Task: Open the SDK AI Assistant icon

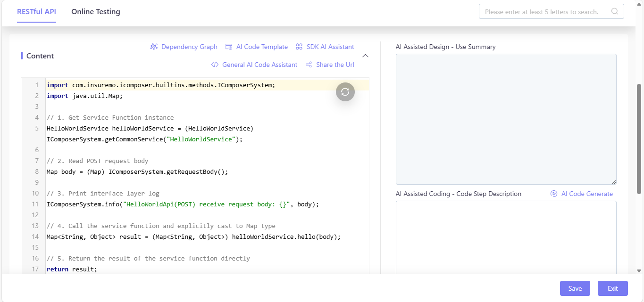Action: (x=299, y=47)
